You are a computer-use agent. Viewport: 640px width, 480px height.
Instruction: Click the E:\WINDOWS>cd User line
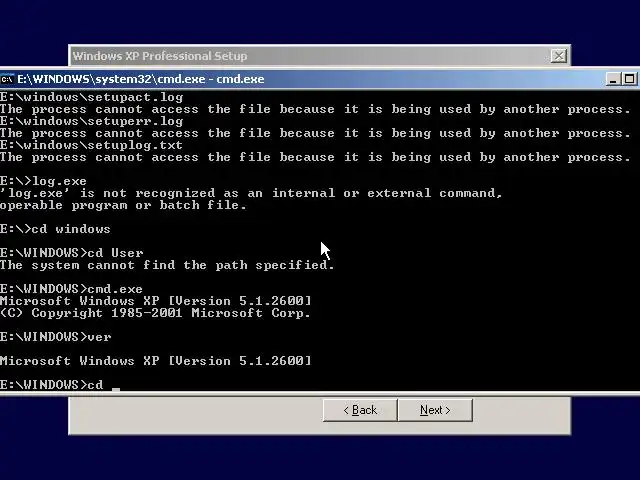(x=71, y=253)
